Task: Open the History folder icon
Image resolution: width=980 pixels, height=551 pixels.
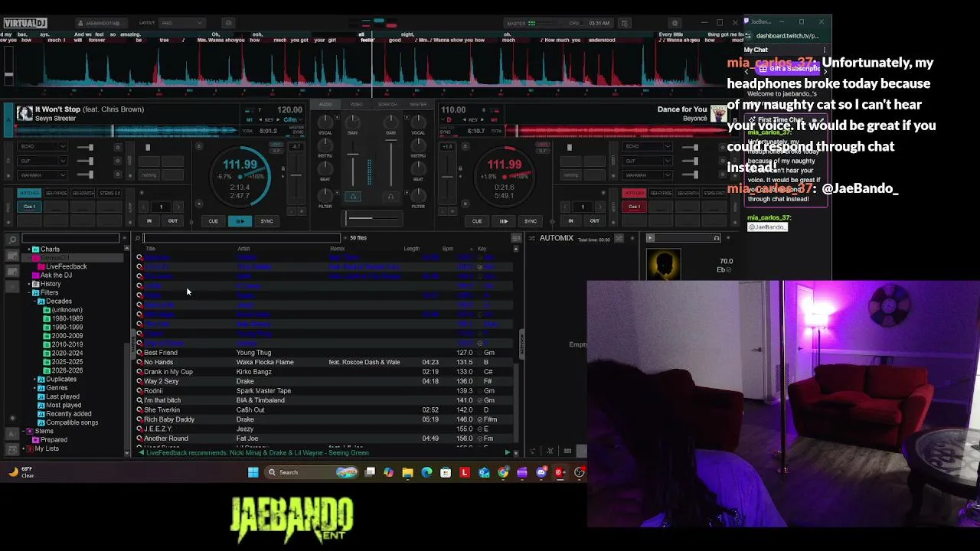Action: click(35, 284)
